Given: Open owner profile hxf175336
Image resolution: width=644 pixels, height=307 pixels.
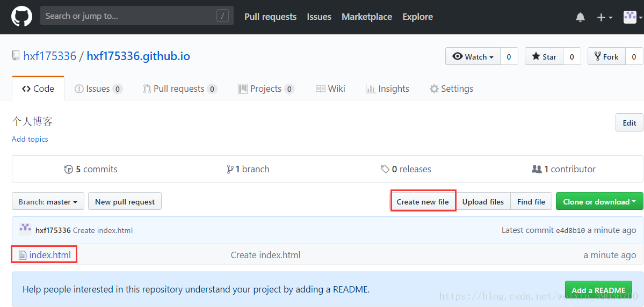Looking at the screenshot, I should pyautogui.click(x=50, y=56).
